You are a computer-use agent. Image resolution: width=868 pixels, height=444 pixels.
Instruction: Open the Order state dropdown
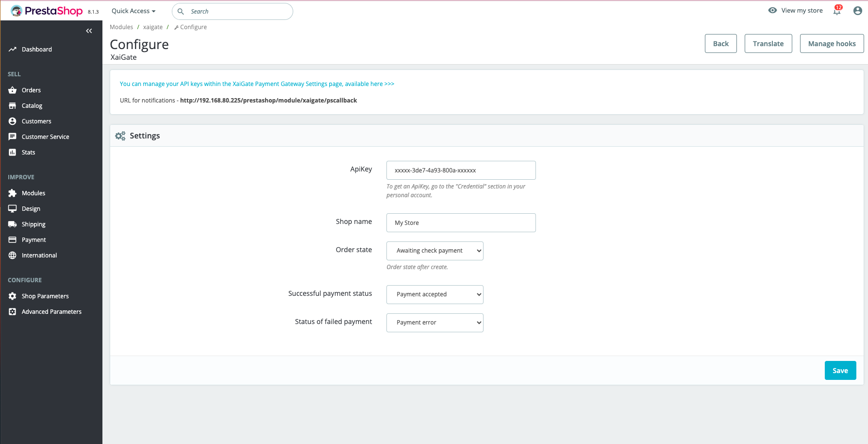point(434,250)
